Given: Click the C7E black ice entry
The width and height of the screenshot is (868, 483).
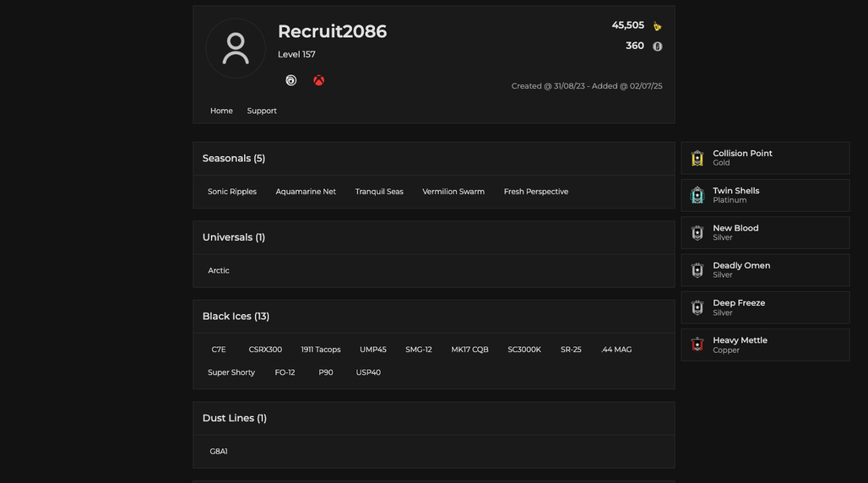Looking at the screenshot, I should click(x=219, y=350).
